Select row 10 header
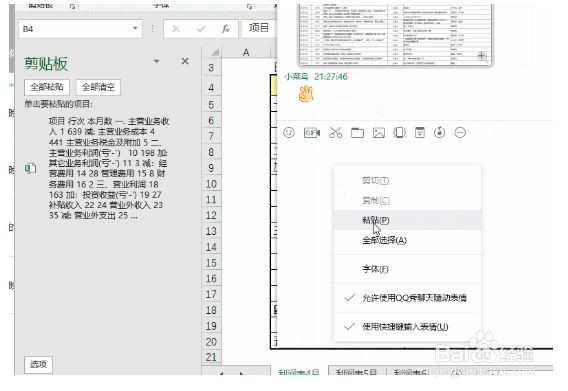This screenshot has width=568, height=391. coord(211,184)
